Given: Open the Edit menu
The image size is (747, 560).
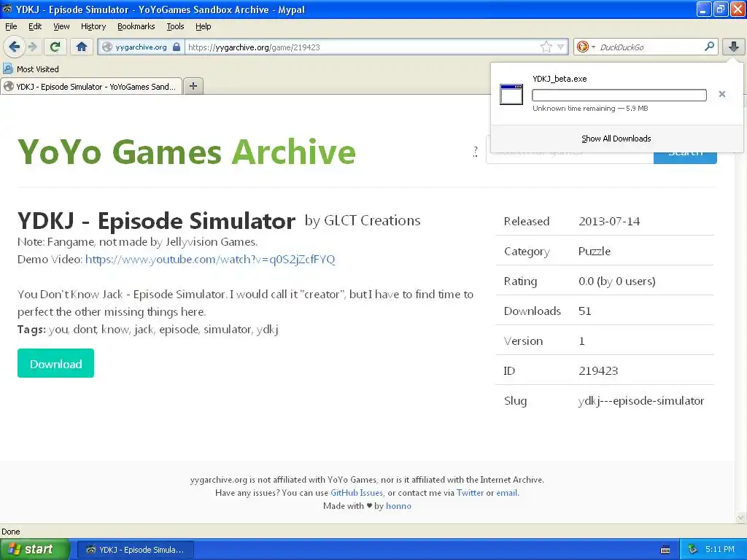Looking at the screenshot, I should coord(35,26).
